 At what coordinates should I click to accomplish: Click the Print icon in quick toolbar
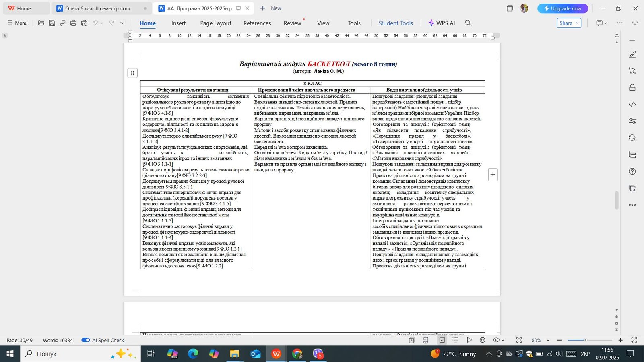click(73, 23)
